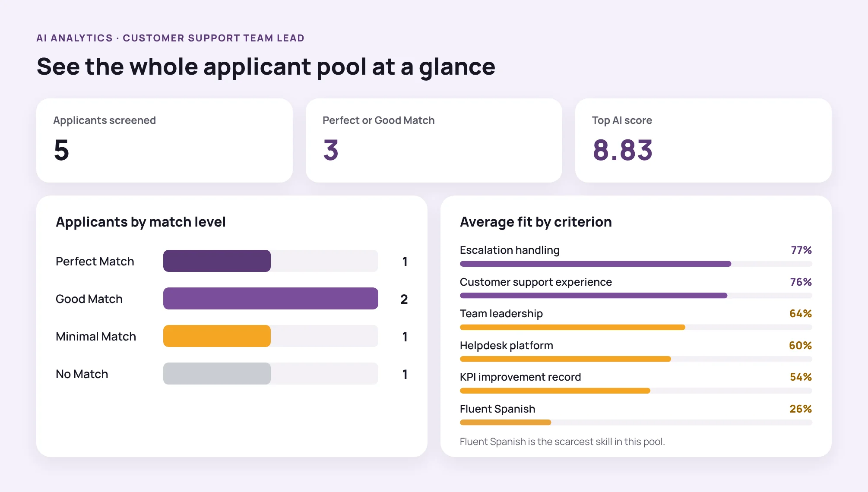Click the KPI improvement record progress bar
868x492 pixels.
coord(636,391)
